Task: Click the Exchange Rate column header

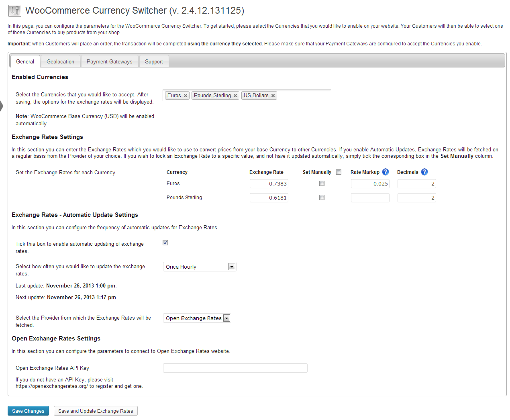Action: click(x=266, y=172)
